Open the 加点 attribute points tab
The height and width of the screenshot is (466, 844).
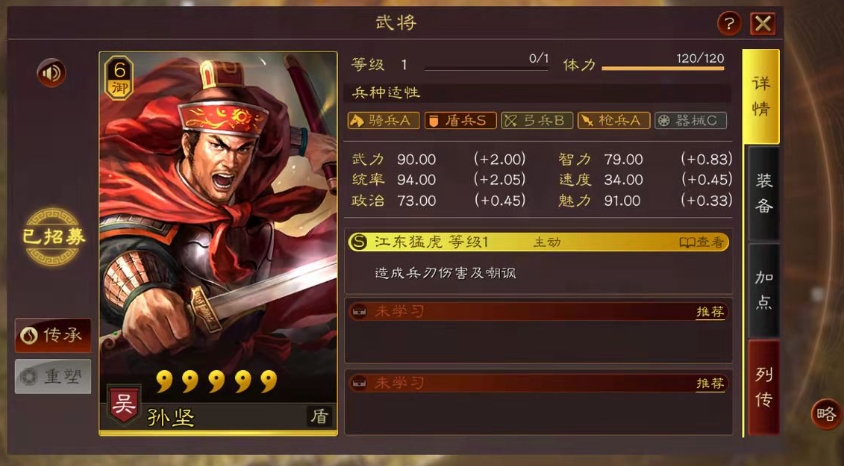click(763, 290)
